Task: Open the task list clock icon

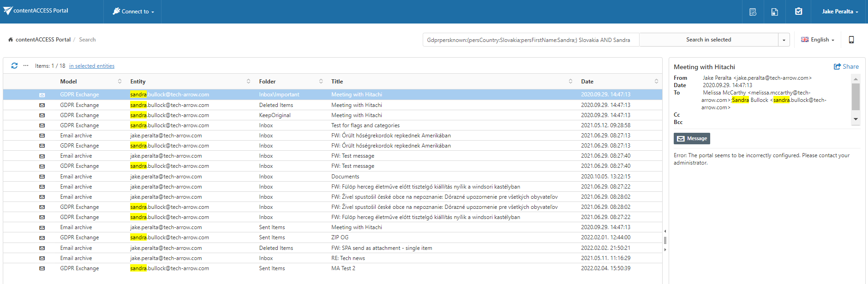Action: tap(753, 12)
